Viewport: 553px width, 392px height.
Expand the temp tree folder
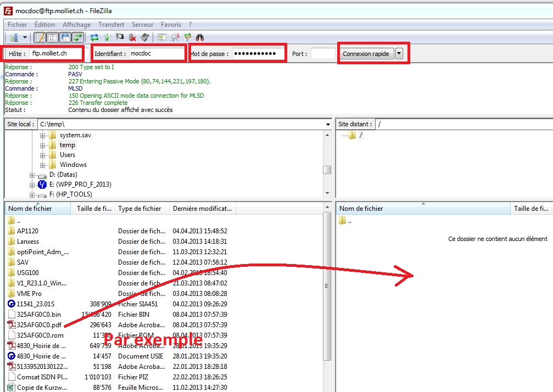click(x=42, y=145)
